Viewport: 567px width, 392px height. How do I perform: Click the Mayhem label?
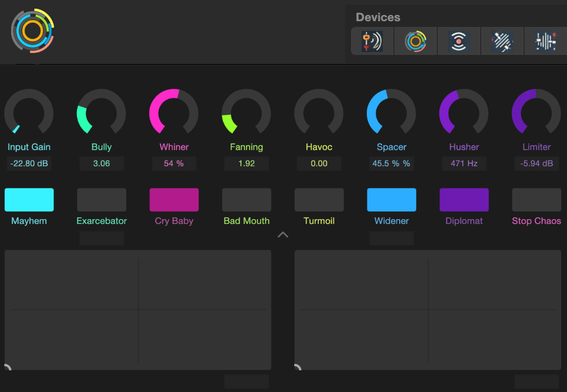click(29, 221)
